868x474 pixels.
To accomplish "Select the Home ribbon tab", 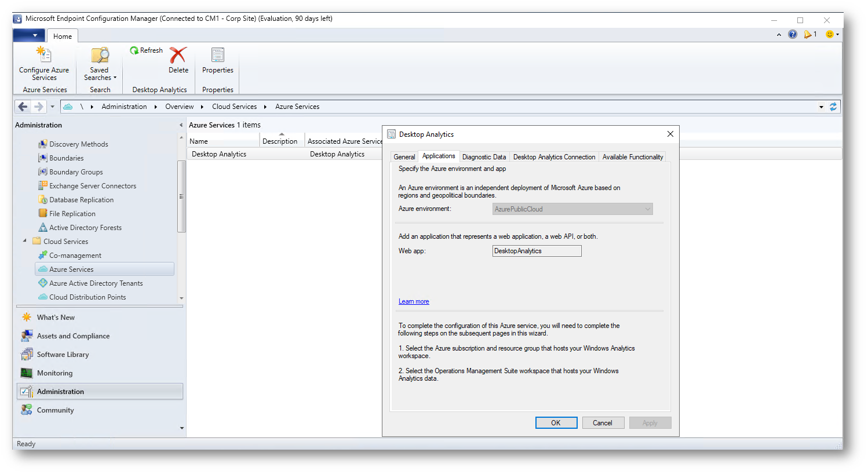I will point(63,36).
